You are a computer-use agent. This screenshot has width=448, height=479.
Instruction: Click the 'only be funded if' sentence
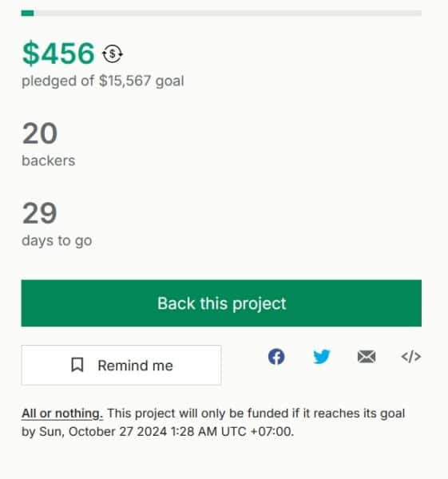[x=250, y=414]
